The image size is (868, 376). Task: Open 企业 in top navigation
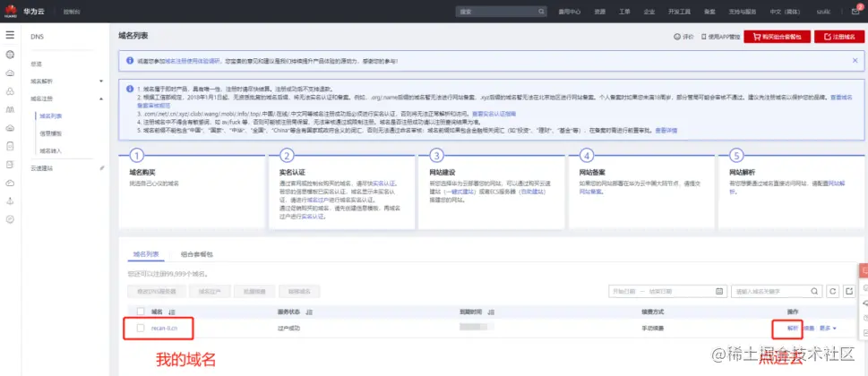click(649, 11)
